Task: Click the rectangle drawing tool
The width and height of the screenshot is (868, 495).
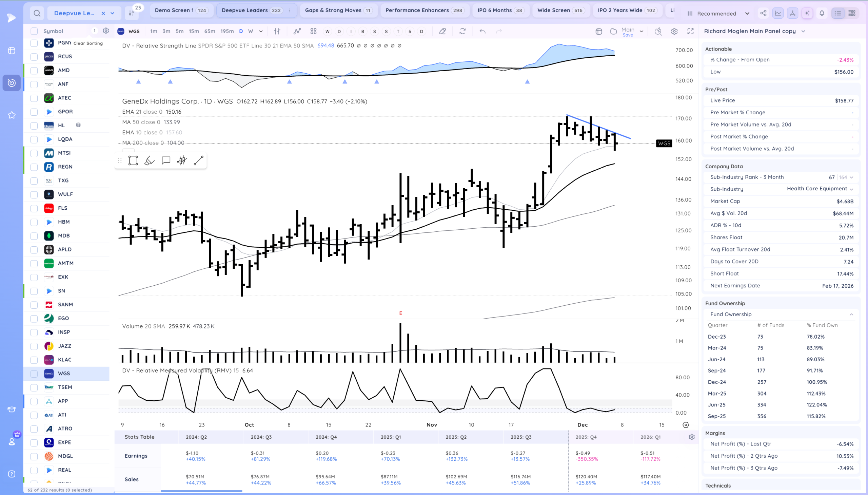Action: click(x=133, y=160)
